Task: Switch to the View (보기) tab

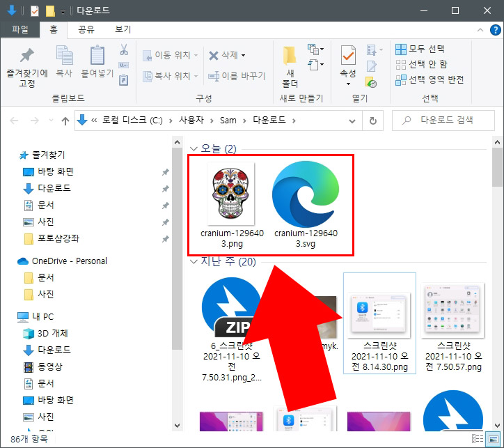Action: (123, 29)
